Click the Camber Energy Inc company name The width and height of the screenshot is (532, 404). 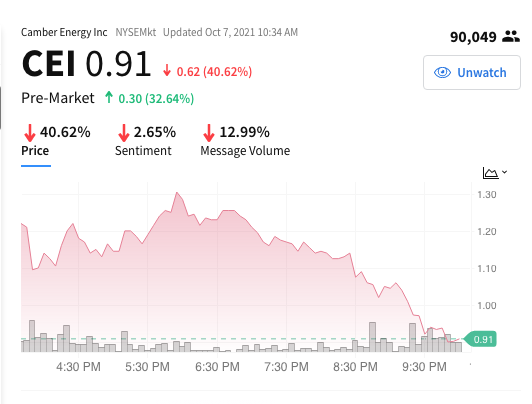pyautogui.click(x=64, y=32)
